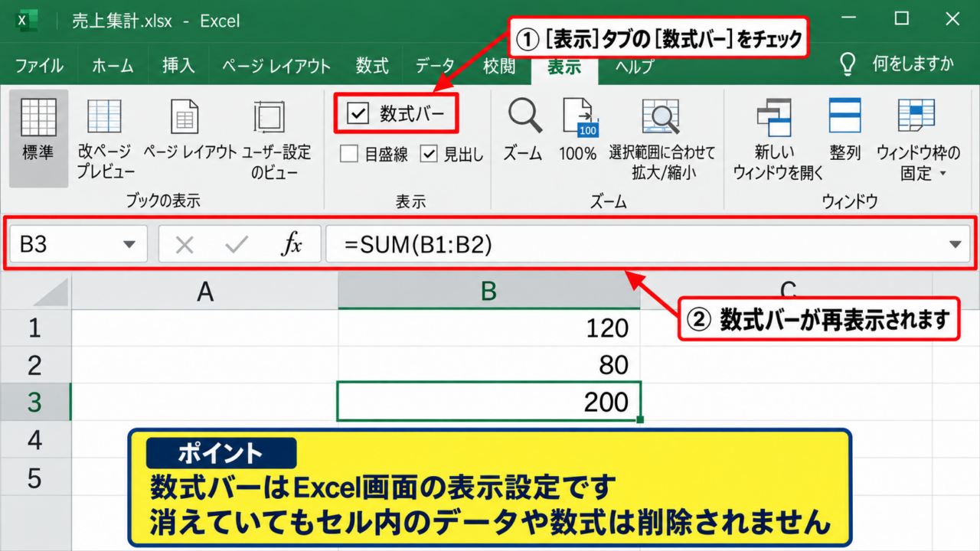
Task: Maximize the Excel window
Action: 901,19
